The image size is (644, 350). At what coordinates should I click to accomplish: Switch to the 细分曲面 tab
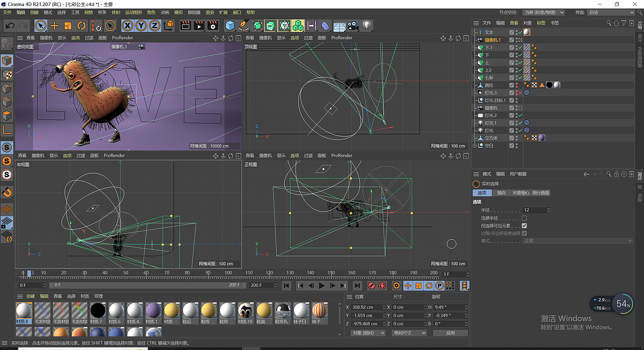tap(541, 193)
